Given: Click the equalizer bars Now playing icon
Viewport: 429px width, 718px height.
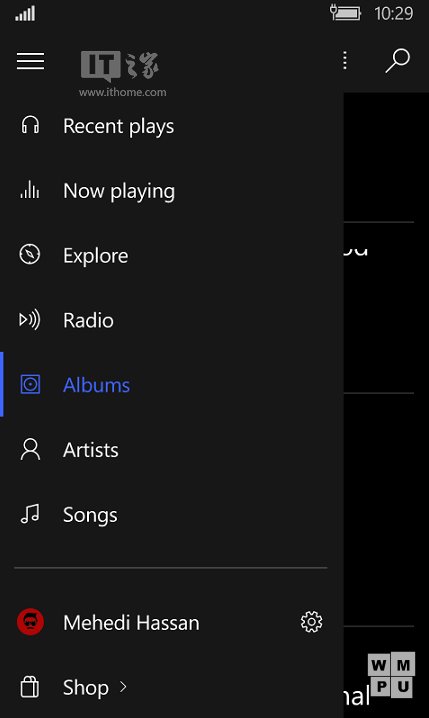Looking at the screenshot, I should pyautogui.click(x=30, y=190).
